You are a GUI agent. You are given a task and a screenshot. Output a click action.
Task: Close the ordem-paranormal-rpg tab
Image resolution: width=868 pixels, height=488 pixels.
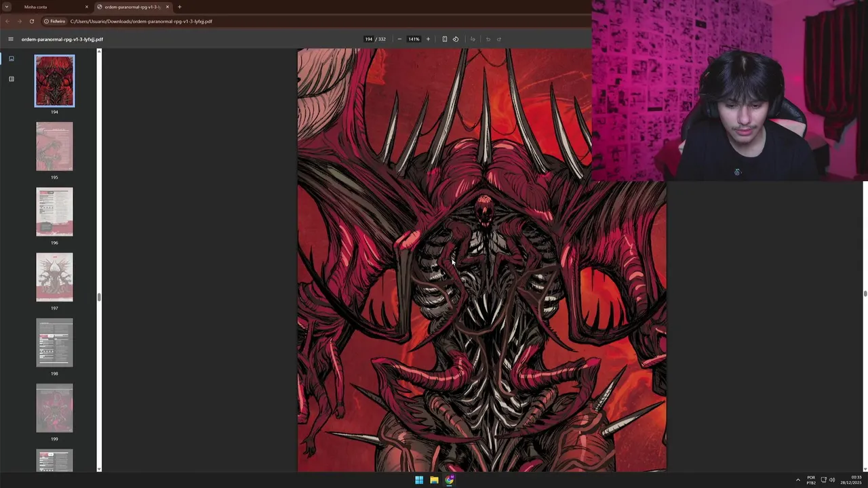(167, 7)
